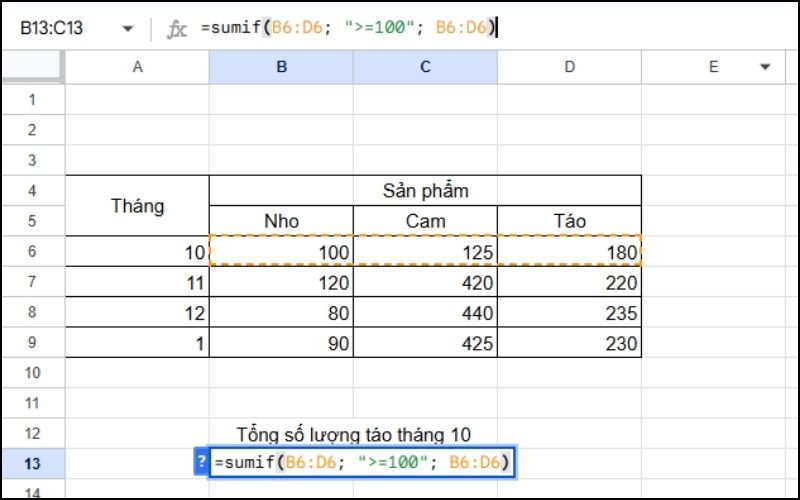Select the "Tổng số lượng táo tháng 10" cell

pos(353,433)
